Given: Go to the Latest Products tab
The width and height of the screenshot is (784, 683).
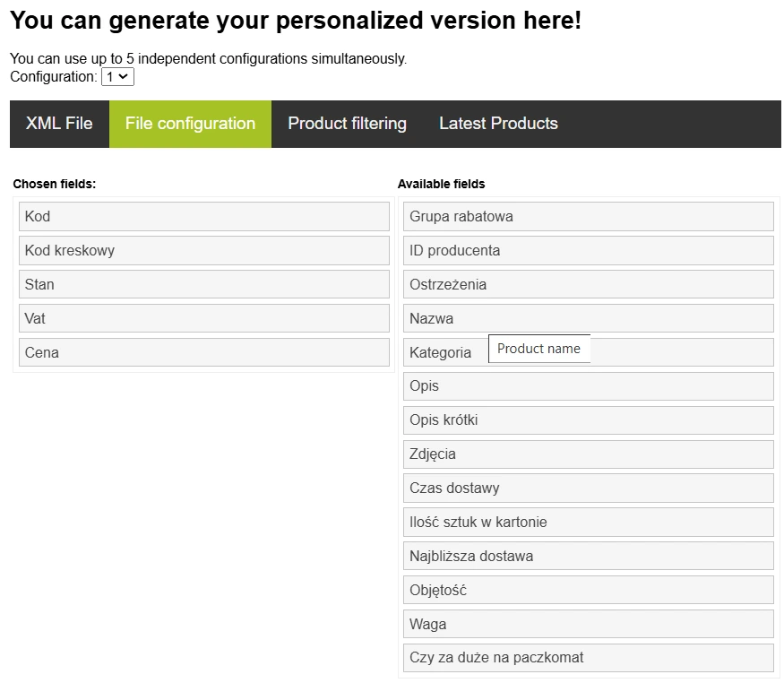Looking at the screenshot, I should click(x=498, y=124).
